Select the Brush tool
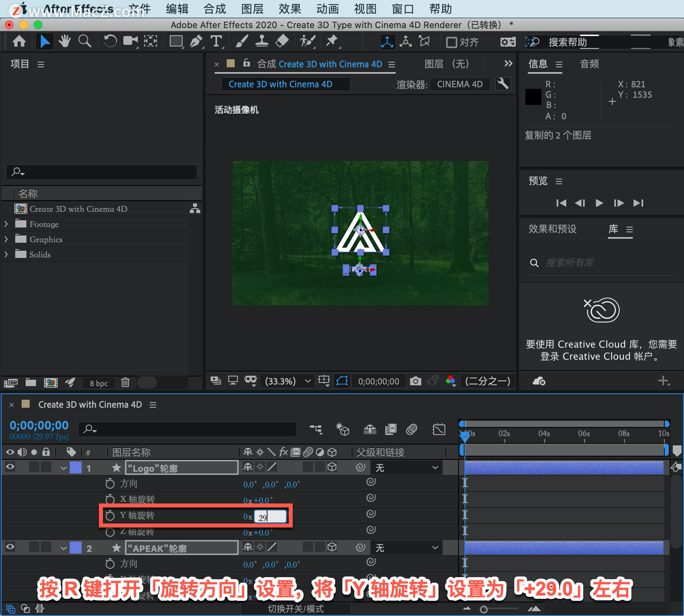Viewport: 684px width, 616px height. pos(241,41)
